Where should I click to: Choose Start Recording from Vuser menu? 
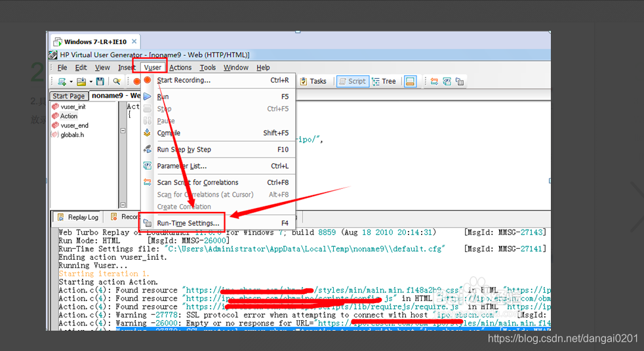tap(218, 80)
